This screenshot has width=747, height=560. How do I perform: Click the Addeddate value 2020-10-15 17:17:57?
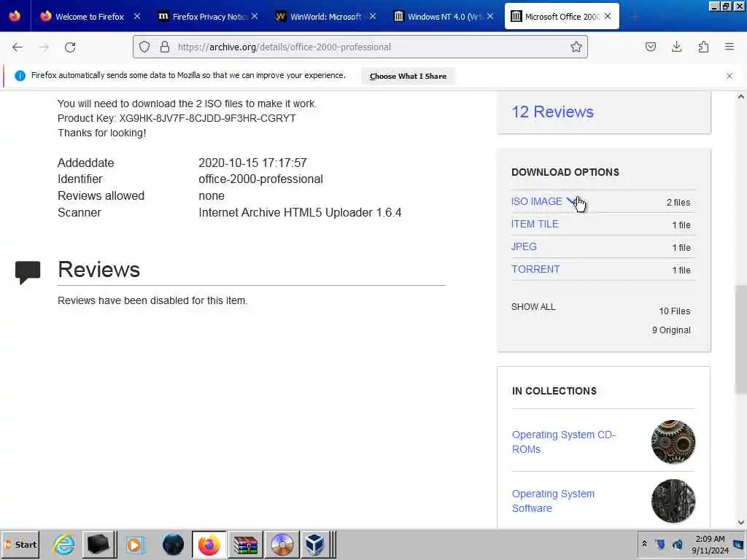pyautogui.click(x=252, y=163)
